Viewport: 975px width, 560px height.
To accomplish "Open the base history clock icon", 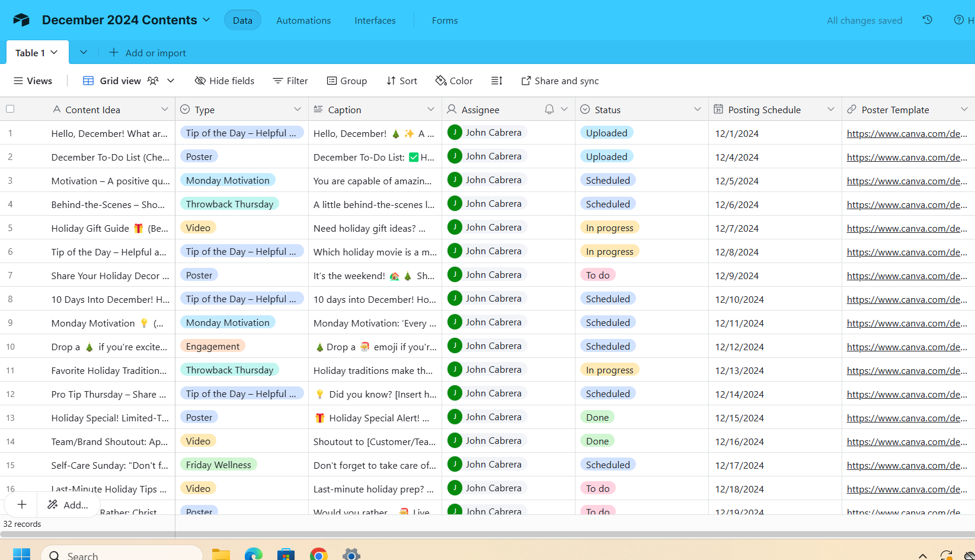I will (928, 20).
